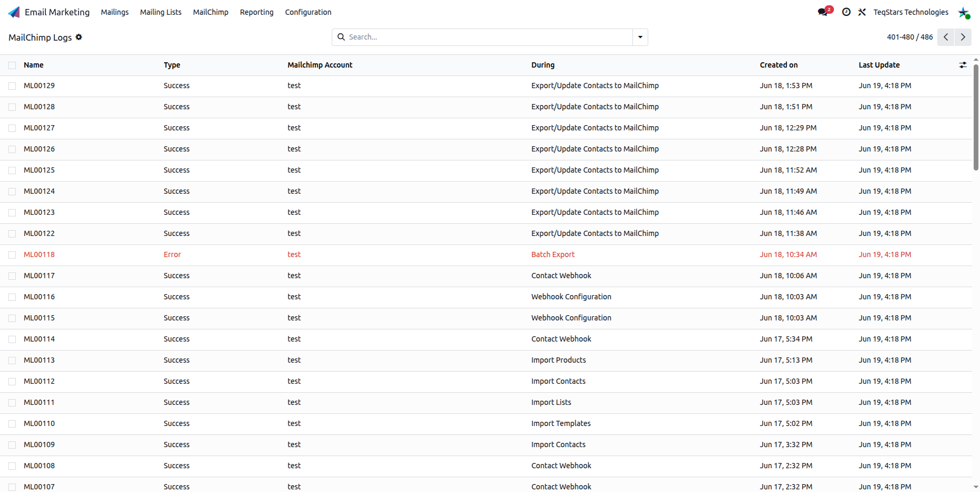Click the test account in ML00129 row

click(294, 86)
